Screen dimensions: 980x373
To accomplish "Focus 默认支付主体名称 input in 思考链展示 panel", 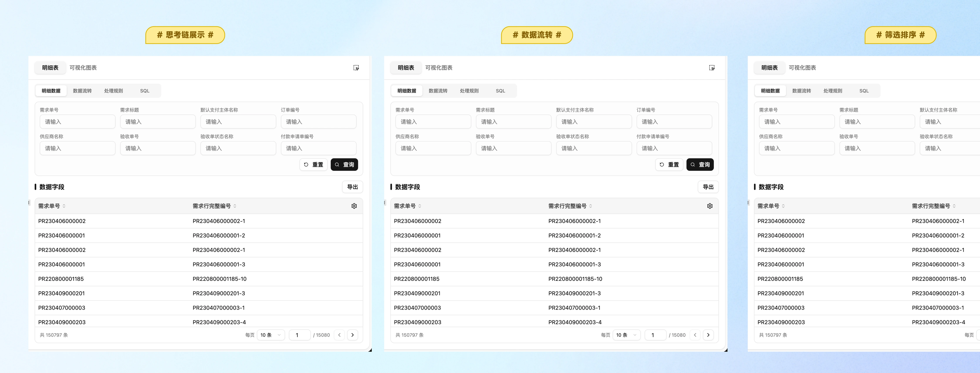I will pos(238,122).
